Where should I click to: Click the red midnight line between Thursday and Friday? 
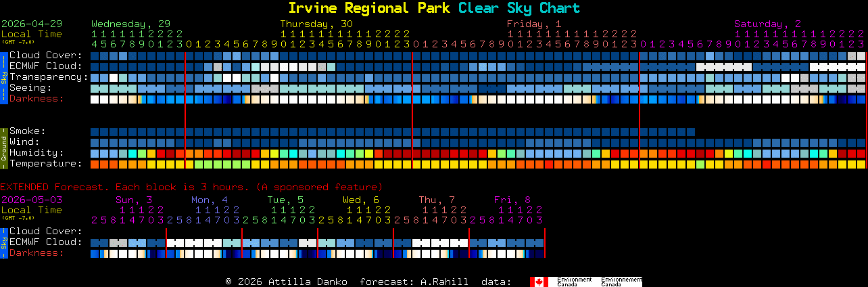pyautogui.click(x=412, y=110)
